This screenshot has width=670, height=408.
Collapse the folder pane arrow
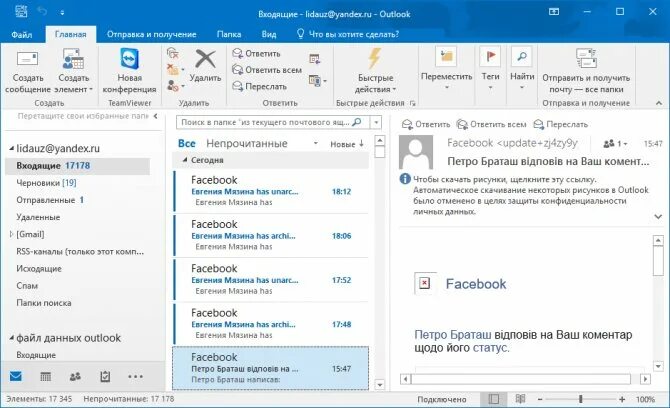coord(155,116)
